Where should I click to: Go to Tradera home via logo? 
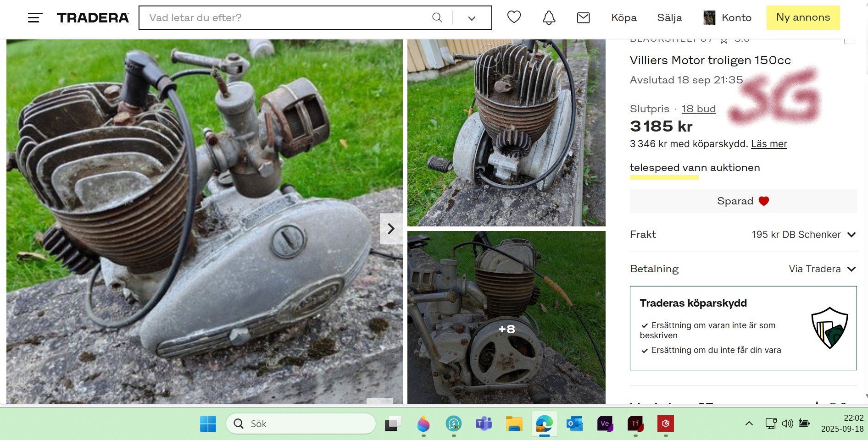point(93,18)
